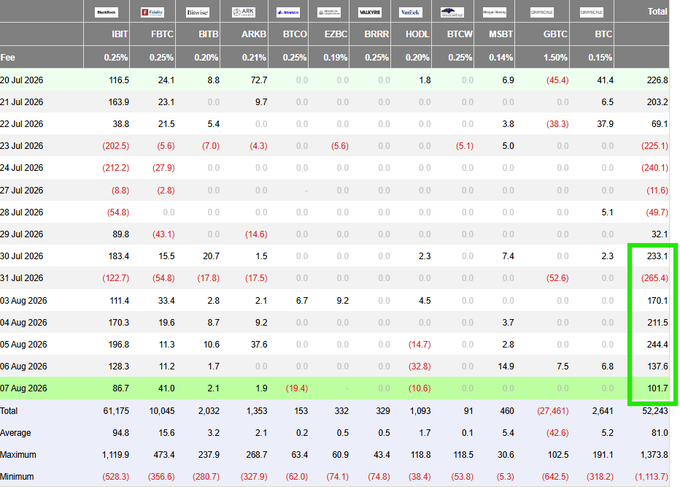Select the 29 Jul 2026 date row
Image resolution: width=680 pixels, height=487 pixels.
[334, 234]
